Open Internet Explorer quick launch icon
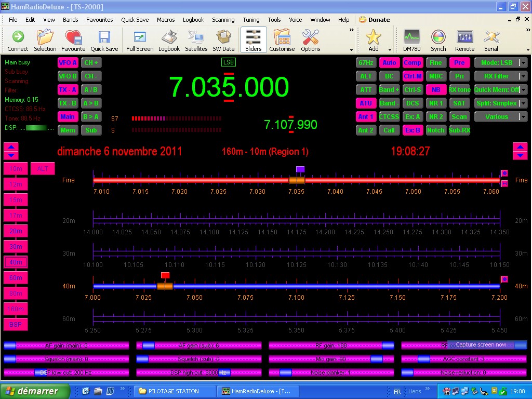 tap(86, 391)
